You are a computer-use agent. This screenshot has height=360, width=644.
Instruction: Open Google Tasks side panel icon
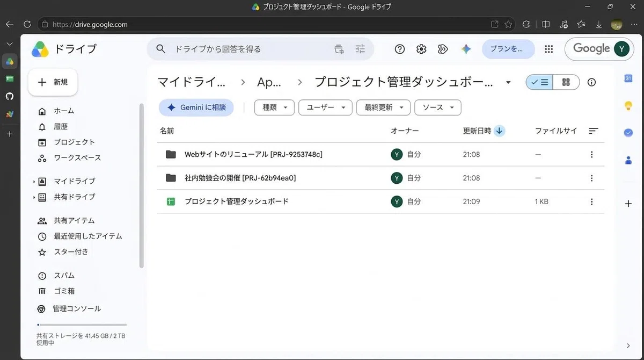628,133
